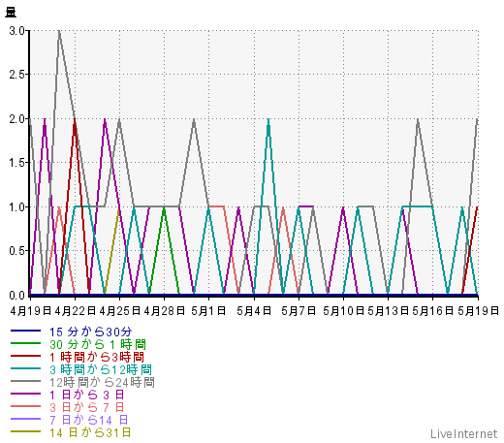The width and height of the screenshot is (504, 443).
Task: Click the 5月19日 x-axis date label
Action: [478, 311]
